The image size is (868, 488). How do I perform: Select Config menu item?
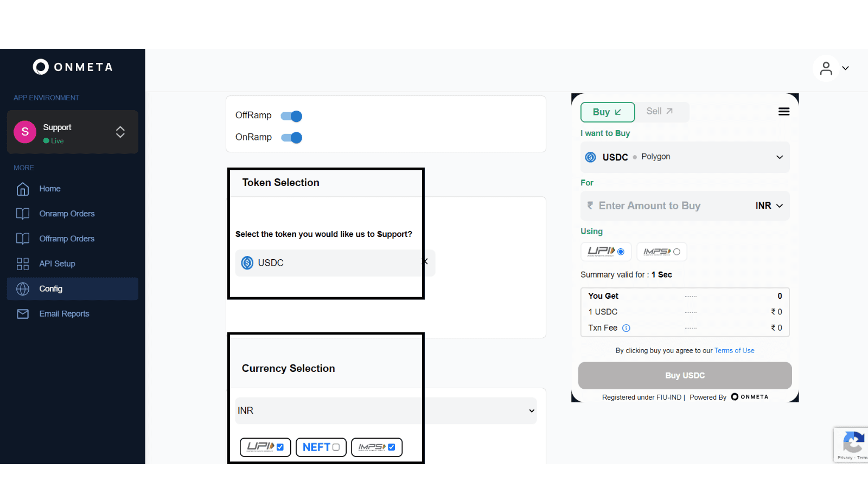(73, 289)
